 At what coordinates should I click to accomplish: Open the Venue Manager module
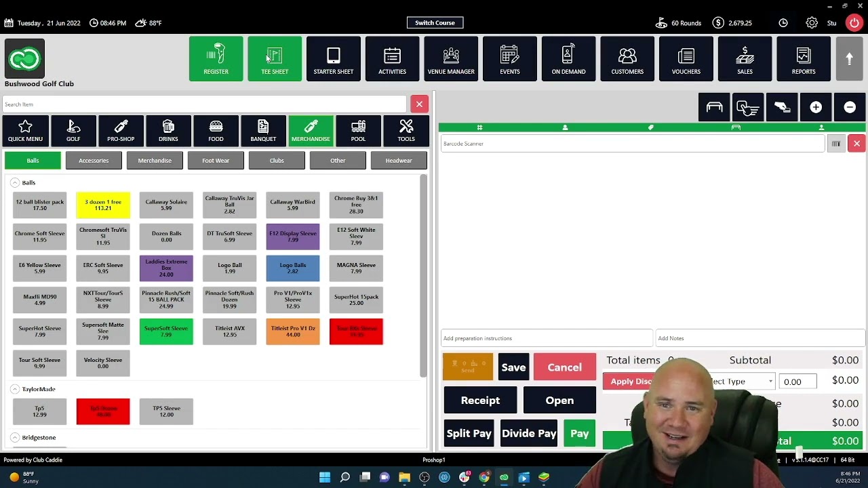click(451, 59)
